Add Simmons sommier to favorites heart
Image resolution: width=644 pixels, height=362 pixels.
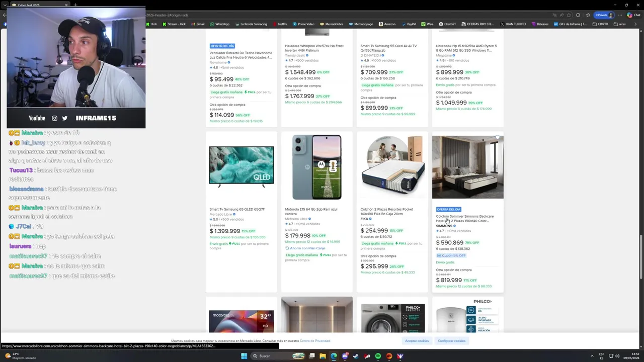coord(498,138)
